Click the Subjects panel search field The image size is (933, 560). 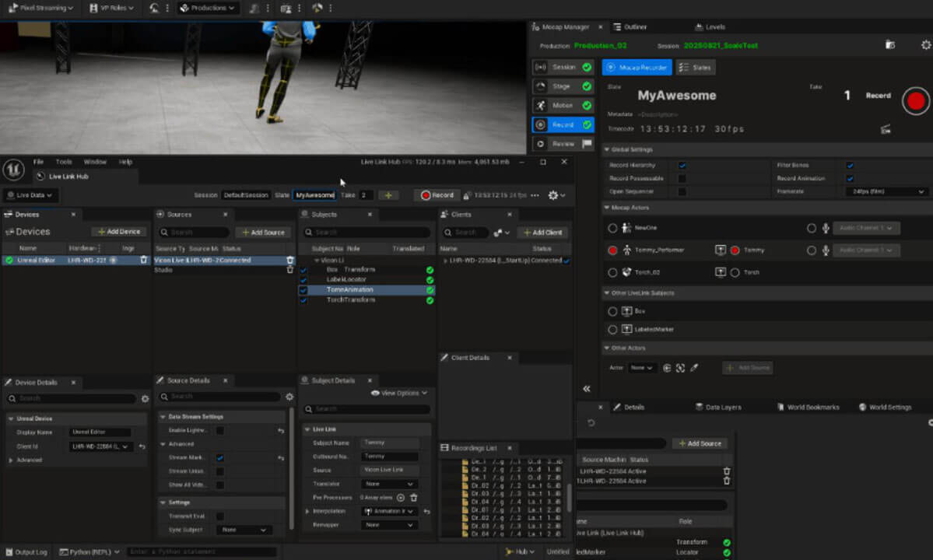click(x=367, y=233)
